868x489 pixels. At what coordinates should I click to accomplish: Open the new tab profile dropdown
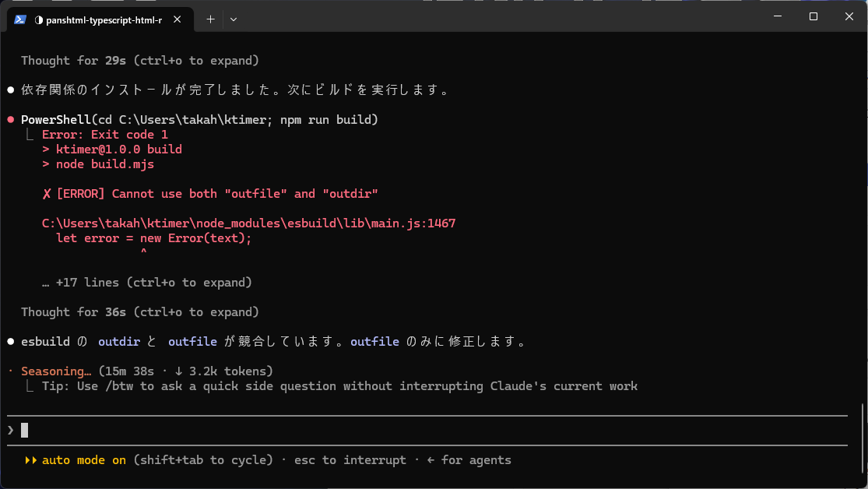pyautogui.click(x=233, y=19)
